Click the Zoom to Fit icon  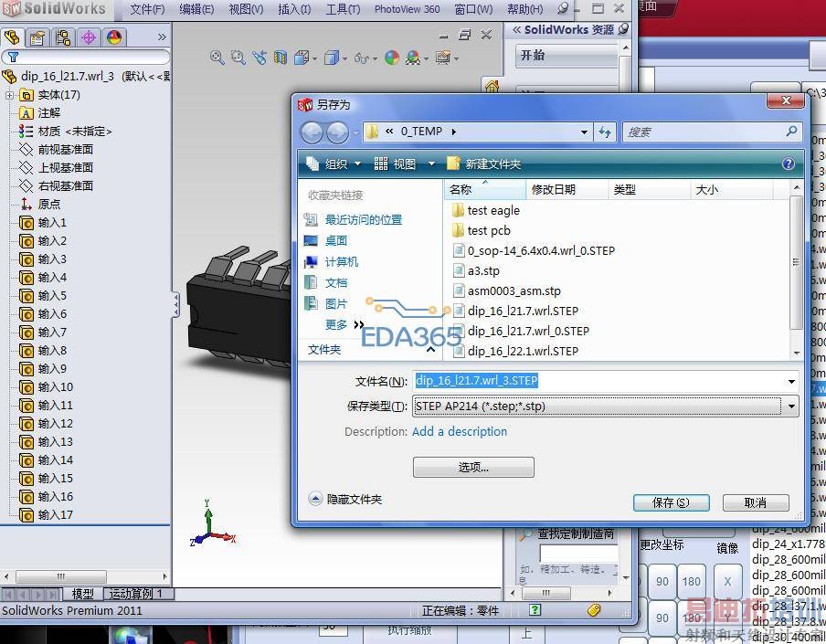[217, 58]
